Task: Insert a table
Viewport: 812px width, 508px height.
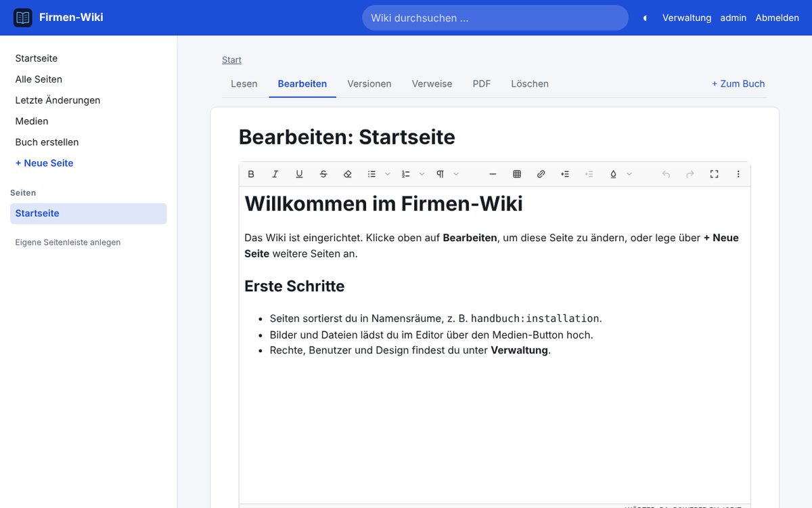Action: 517,174
